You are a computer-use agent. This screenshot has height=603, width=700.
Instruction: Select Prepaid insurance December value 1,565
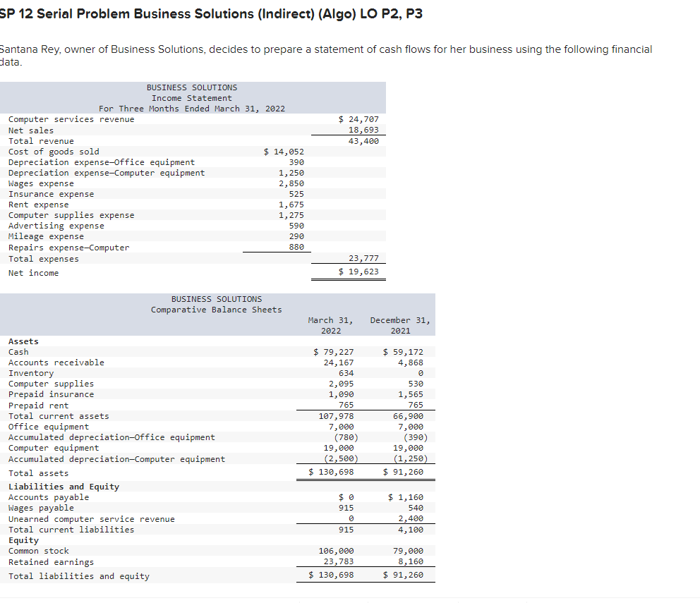(x=411, y=394)
